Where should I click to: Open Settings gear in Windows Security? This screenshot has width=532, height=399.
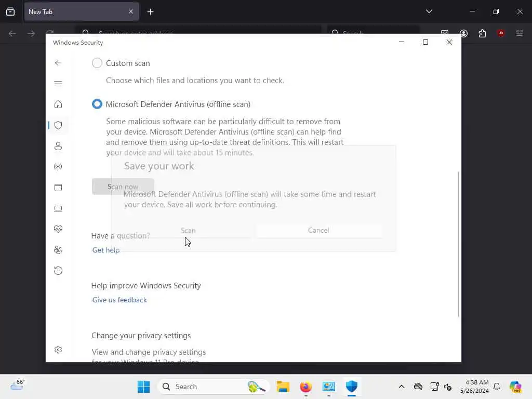click(x=58, y=350)
